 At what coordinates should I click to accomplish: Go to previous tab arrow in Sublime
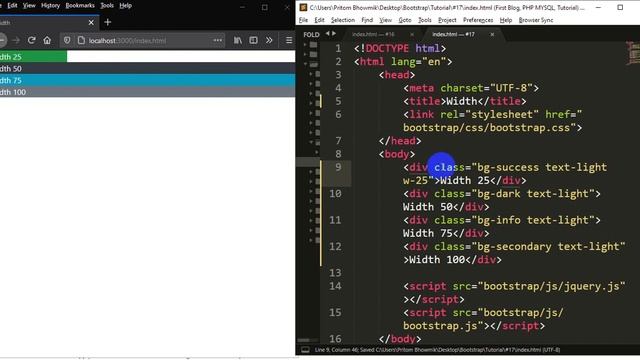click(x=327, y=34)
